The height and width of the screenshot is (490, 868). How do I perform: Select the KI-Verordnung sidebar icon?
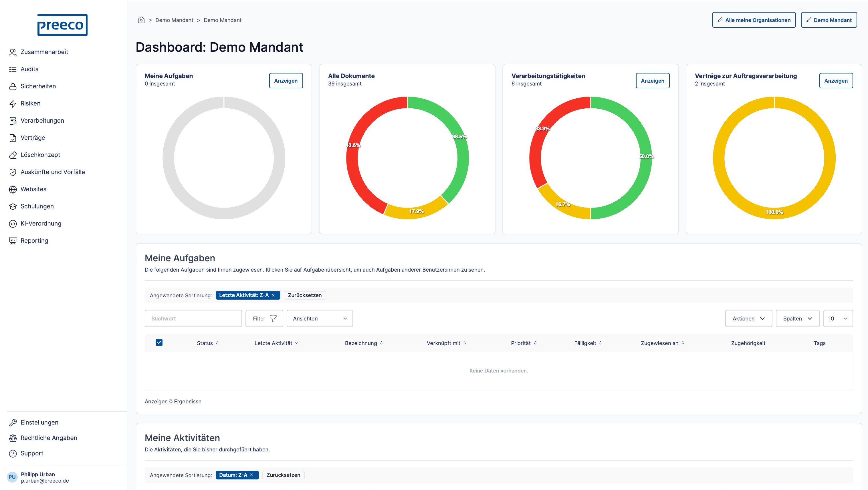13,223
